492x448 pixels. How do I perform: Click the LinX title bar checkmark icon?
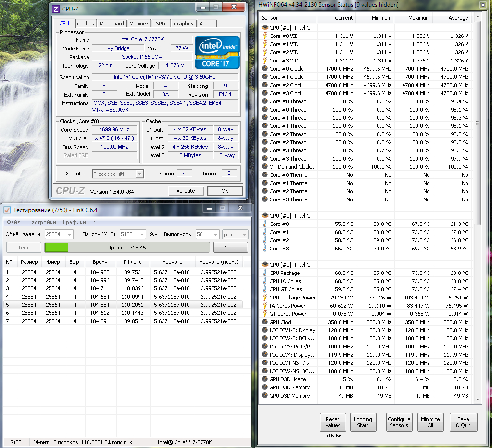pyautogui.click(x=7, y=210)
